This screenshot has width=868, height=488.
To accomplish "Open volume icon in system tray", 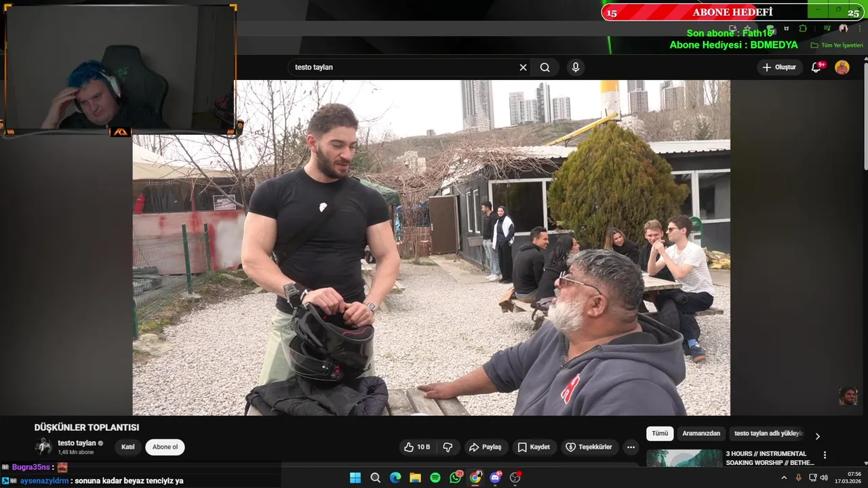I will click(824, 478).
